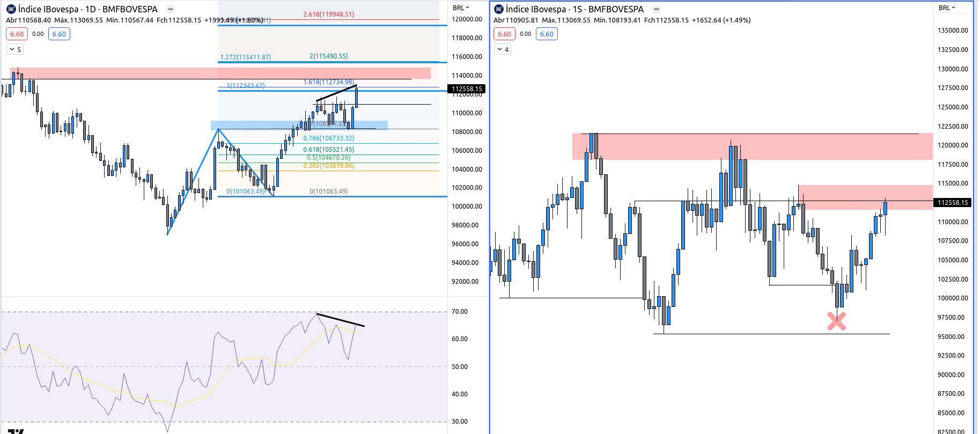The height and width of the screenshot is (434, 980).
Task: Select the Fibonacci 1(112343.67) level label
Action: click(x=246, y=85)
